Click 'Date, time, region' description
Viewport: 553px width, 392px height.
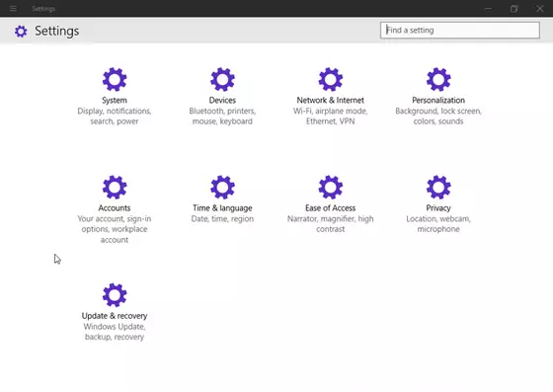[x=222, y=218]
